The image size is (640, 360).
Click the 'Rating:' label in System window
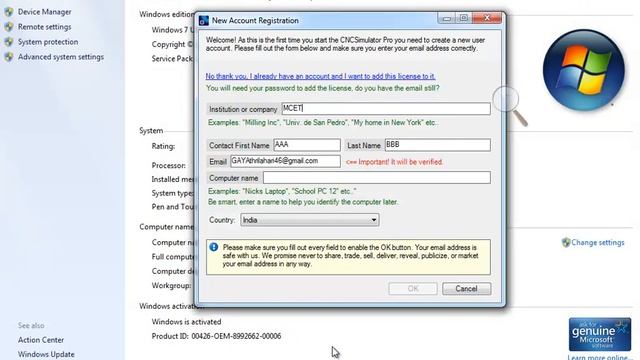[163, 146]
